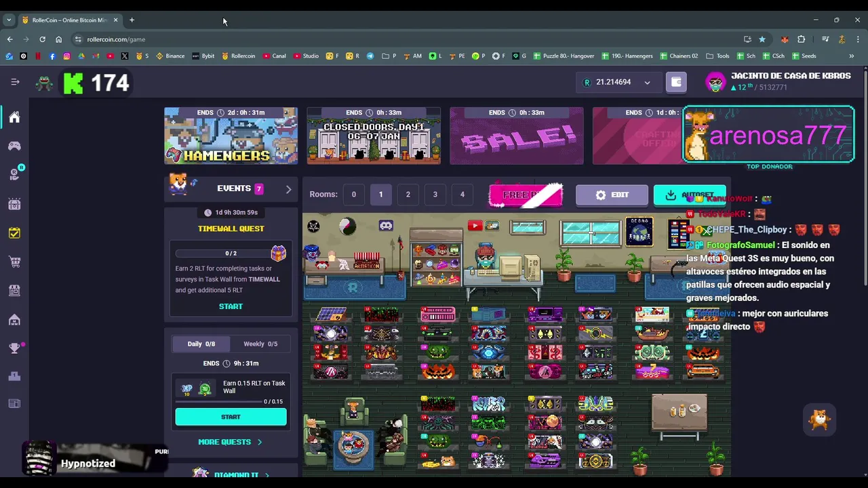Viewport: 868px width, 488px height.
Task: Open the tab search dropdown in browser
Action: point(9,20)
